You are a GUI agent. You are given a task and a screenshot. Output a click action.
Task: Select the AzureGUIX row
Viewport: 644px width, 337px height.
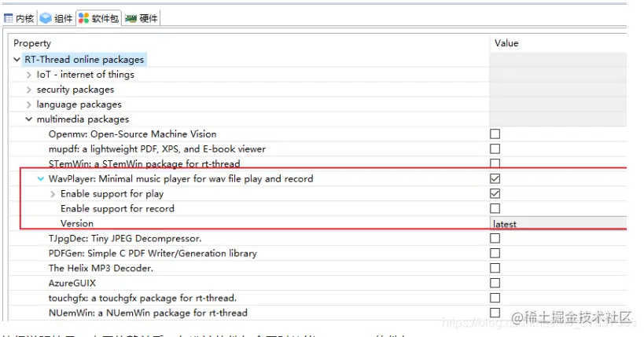pos(72,283)
